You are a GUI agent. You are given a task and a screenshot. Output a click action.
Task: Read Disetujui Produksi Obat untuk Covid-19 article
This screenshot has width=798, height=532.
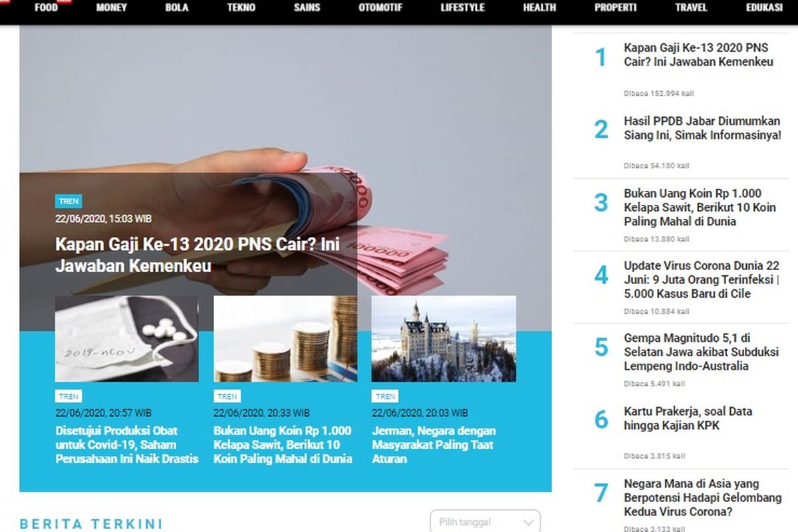click(126, 445)
